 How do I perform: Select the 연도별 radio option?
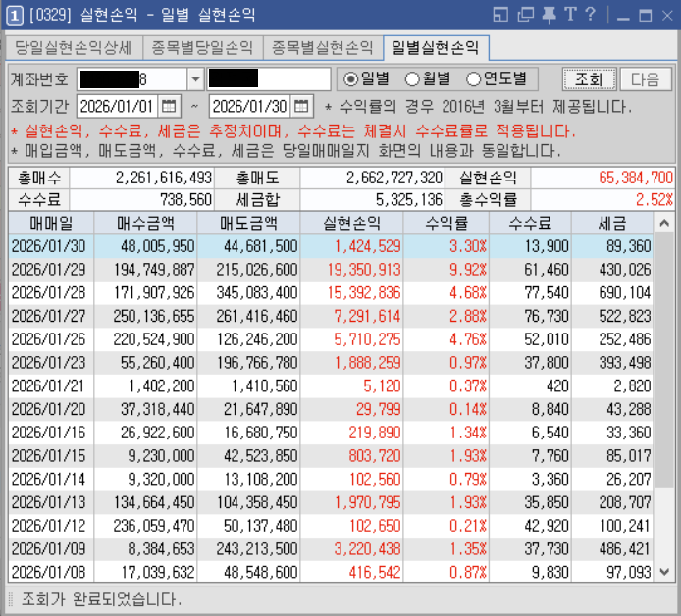click(497, 79)
